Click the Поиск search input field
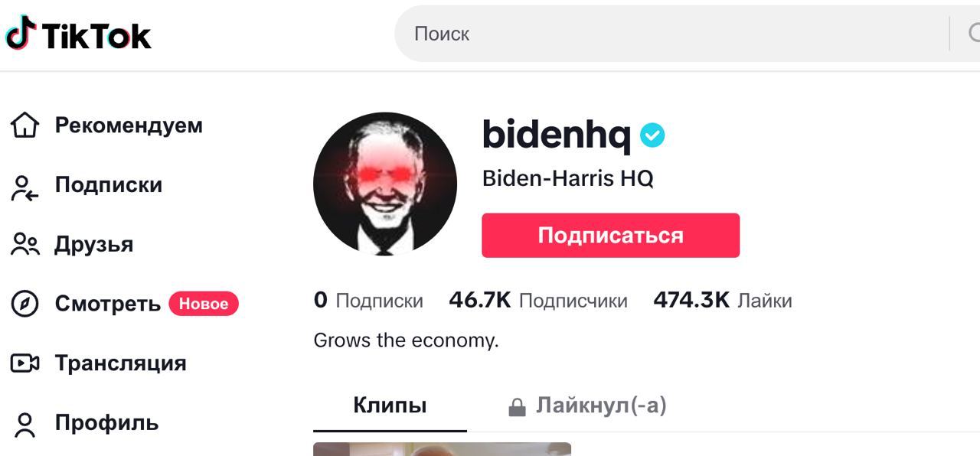This screenshot has width=980, height=456. pyautogui.click(x=674, y=34)
